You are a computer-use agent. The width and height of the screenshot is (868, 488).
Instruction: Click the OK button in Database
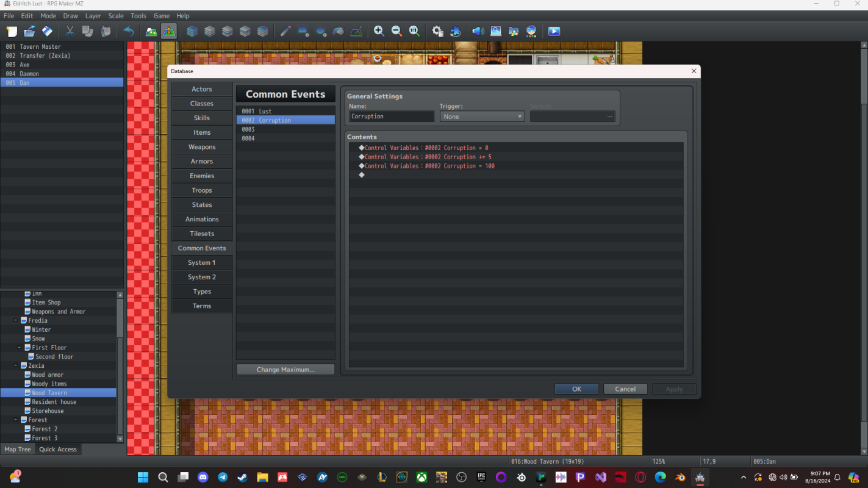(576, 389)
